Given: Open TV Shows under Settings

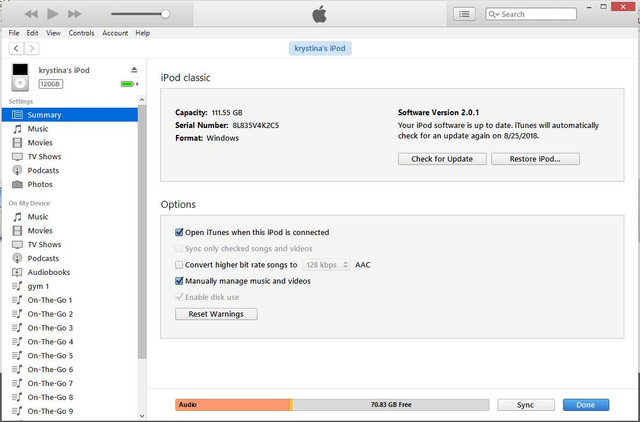Looking at the screenshot, I should point(70,157).
